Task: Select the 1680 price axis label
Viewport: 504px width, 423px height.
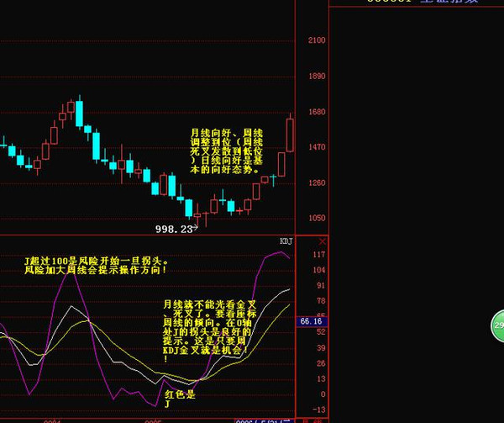Action: coord(317,112)
